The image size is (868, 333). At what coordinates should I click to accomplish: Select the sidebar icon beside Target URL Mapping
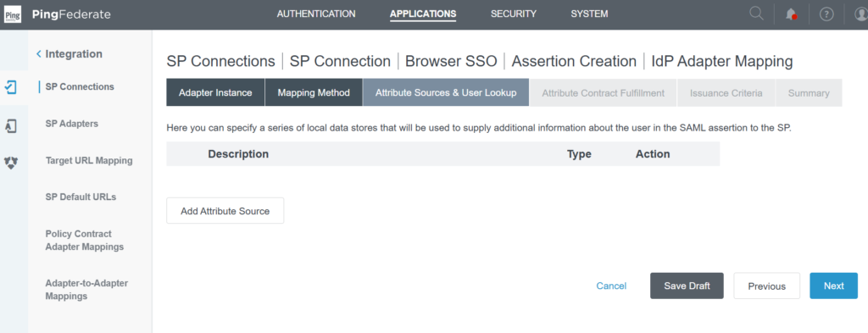tap(11, 163)
